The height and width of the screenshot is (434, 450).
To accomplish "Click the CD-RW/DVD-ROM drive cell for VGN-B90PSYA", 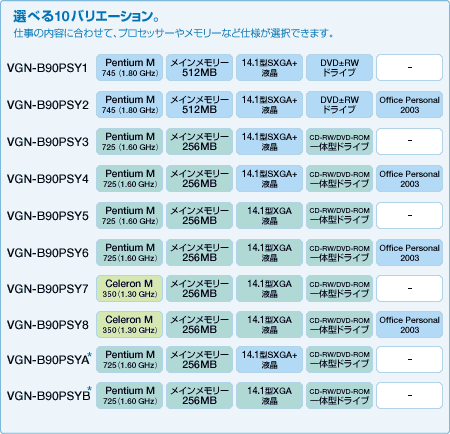I will [x=339, y=359].
